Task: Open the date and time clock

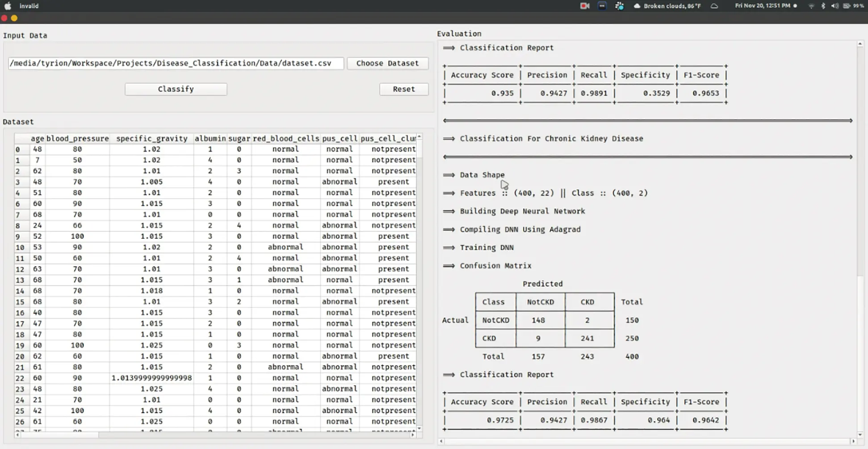Action: coord(763,6)
